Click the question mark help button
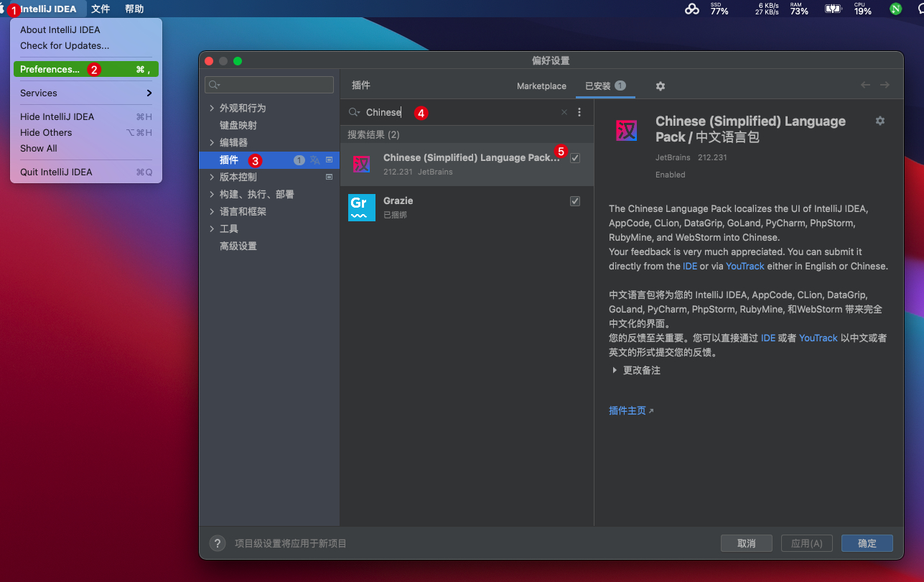The width and height of the screenshot is (924, 582). [217, 543]
